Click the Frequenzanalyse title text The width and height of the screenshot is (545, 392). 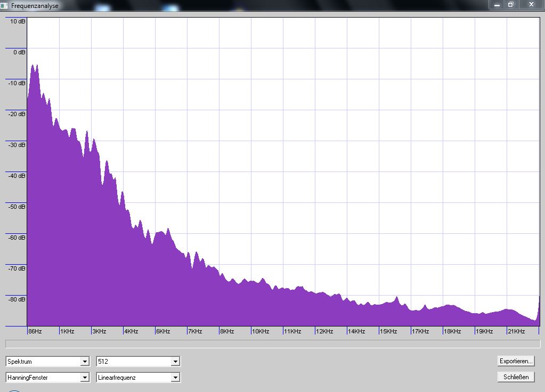pos(35,6)
